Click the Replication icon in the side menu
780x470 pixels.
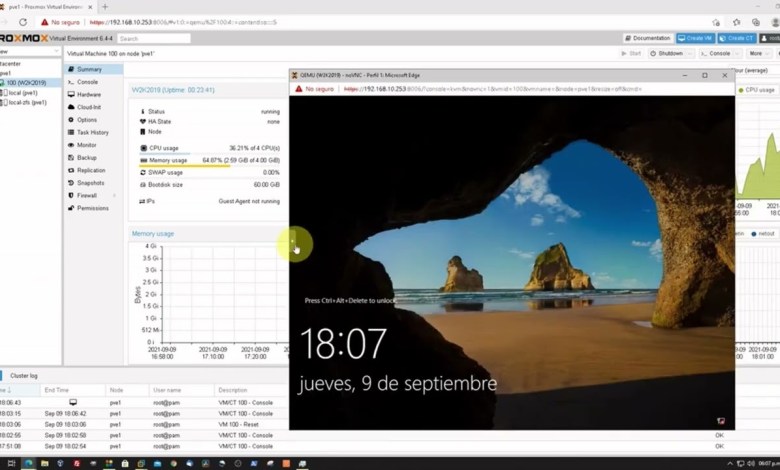tap(71, 170)
